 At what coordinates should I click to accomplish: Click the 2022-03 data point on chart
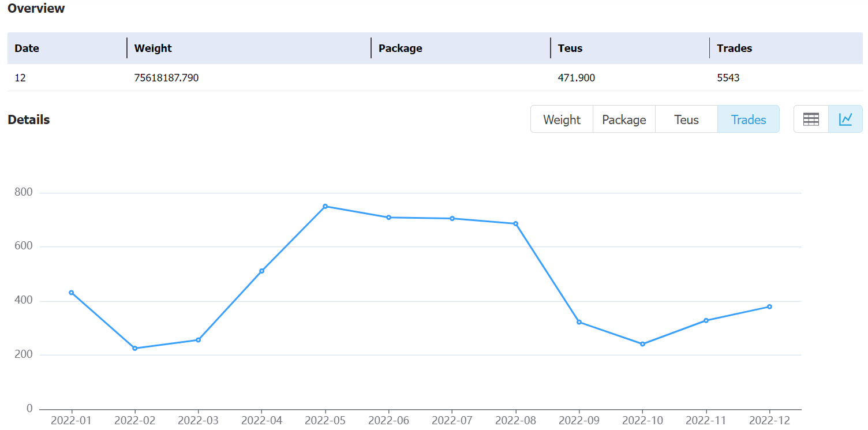pos(198,340)
